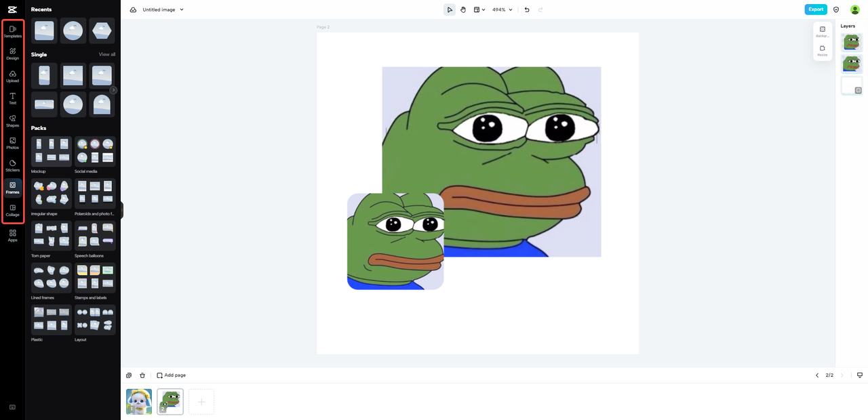
Task: Collapse the left frames panel handle
Action: click(x=122, y=210)
